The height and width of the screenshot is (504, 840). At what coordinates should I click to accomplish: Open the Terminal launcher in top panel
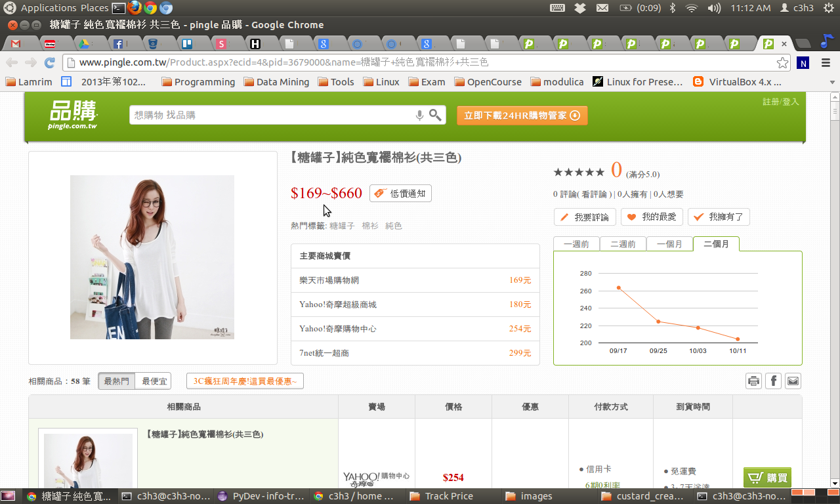119,8
